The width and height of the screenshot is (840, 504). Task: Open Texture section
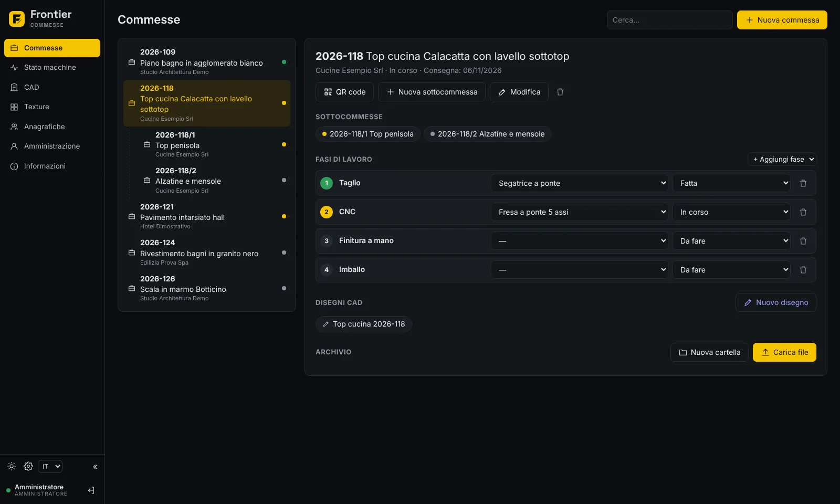[52, 107]
